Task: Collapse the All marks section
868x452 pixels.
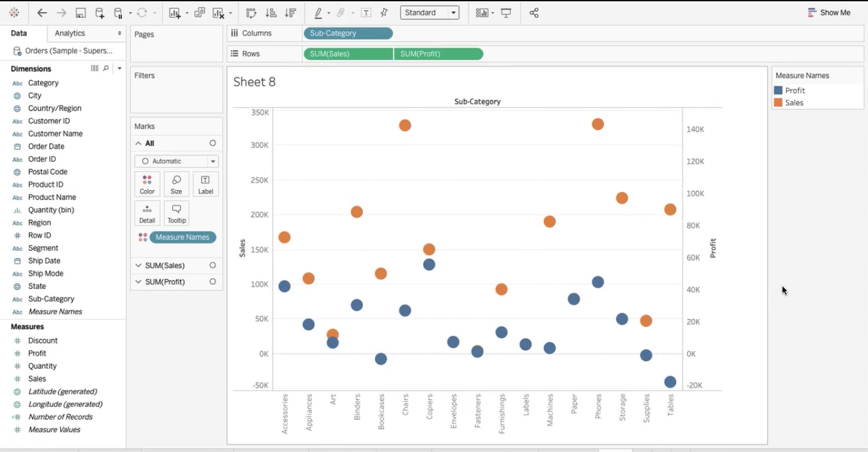Action: pos(139,144)
